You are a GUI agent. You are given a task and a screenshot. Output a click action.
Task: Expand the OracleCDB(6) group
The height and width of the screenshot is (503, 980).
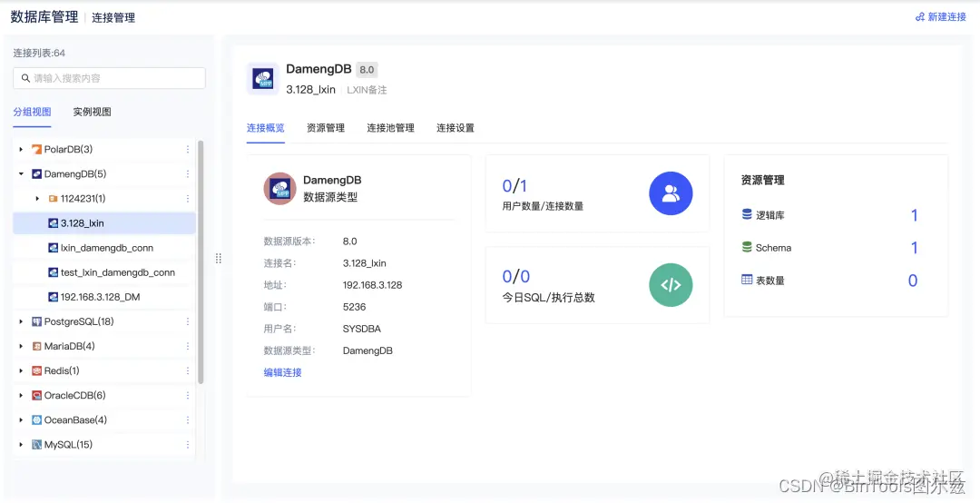pos(21,395)
